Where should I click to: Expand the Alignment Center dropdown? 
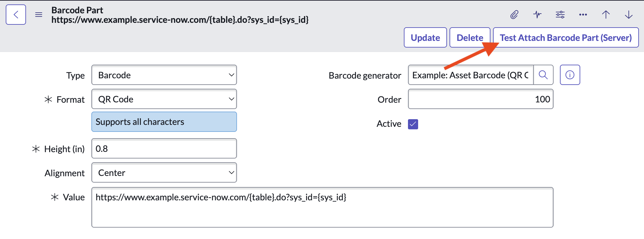click(164, 173)
